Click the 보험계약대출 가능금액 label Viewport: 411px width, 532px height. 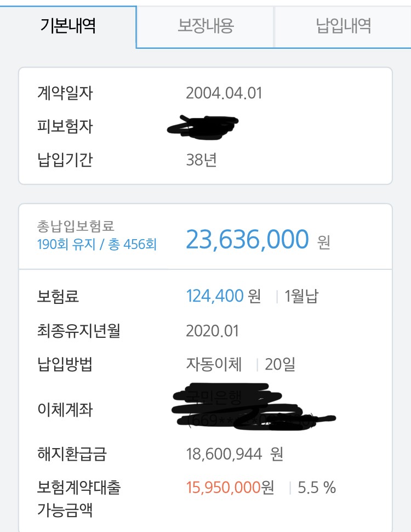click(x=79, y=499)
